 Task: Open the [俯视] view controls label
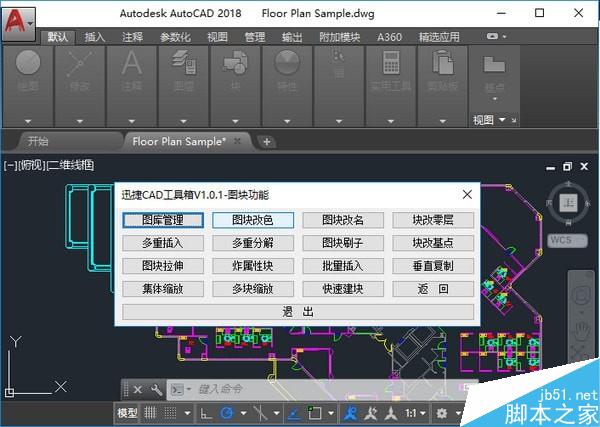tap(32, 165)
